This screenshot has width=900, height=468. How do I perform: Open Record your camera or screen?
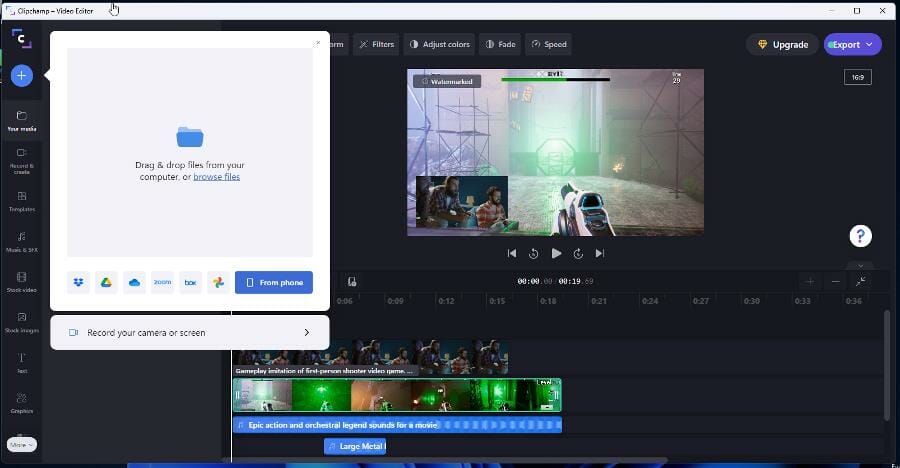(x=190, y=332)
